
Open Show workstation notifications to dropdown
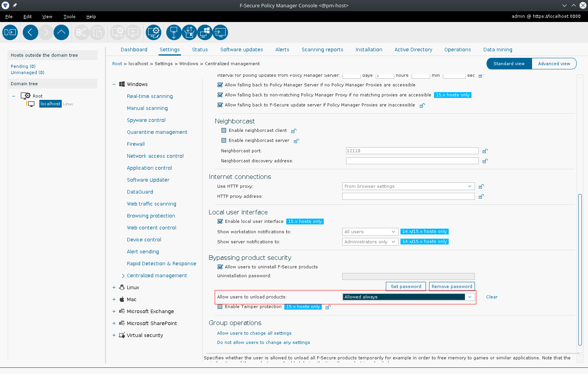pyautogui.click(x=370, y=232)
